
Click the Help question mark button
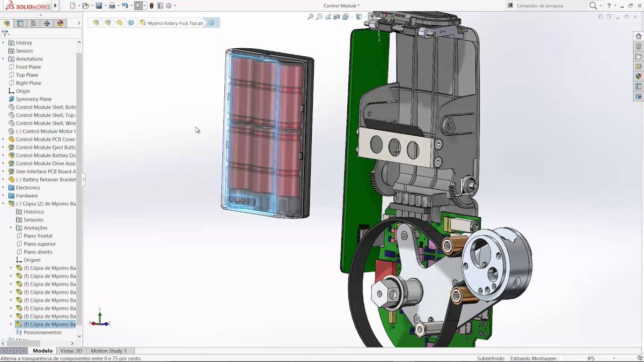[609, 5]
